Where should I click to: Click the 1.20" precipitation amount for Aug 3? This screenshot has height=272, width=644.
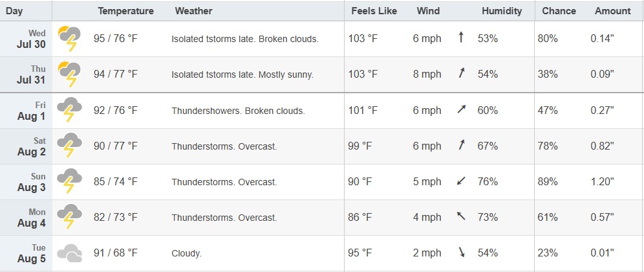click(602, 181)
